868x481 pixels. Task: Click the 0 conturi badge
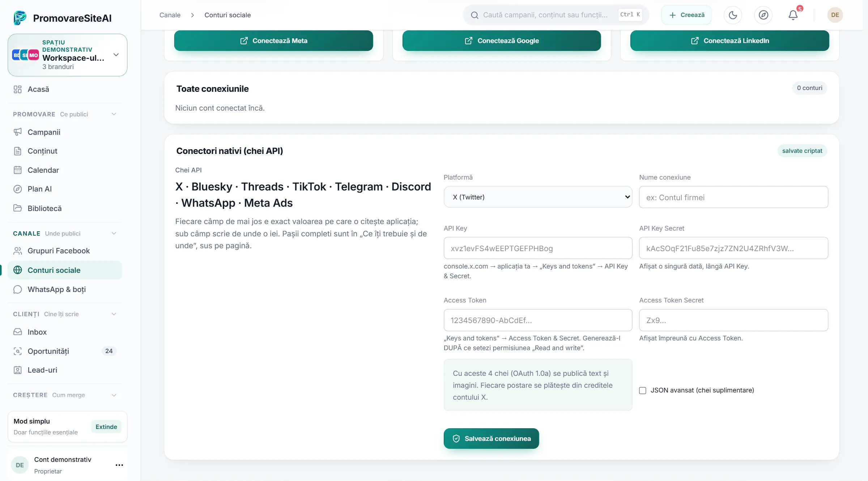[809, 88]
